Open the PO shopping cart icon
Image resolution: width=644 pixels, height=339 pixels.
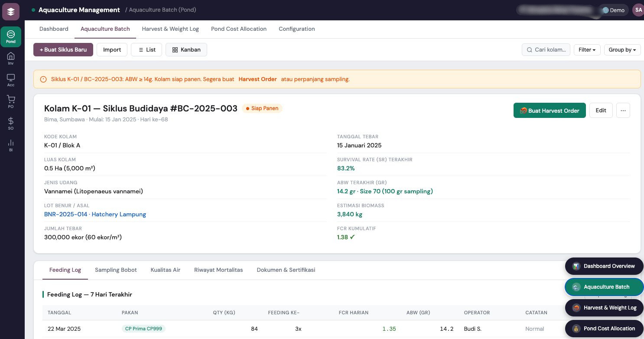[x=11, y=102]
